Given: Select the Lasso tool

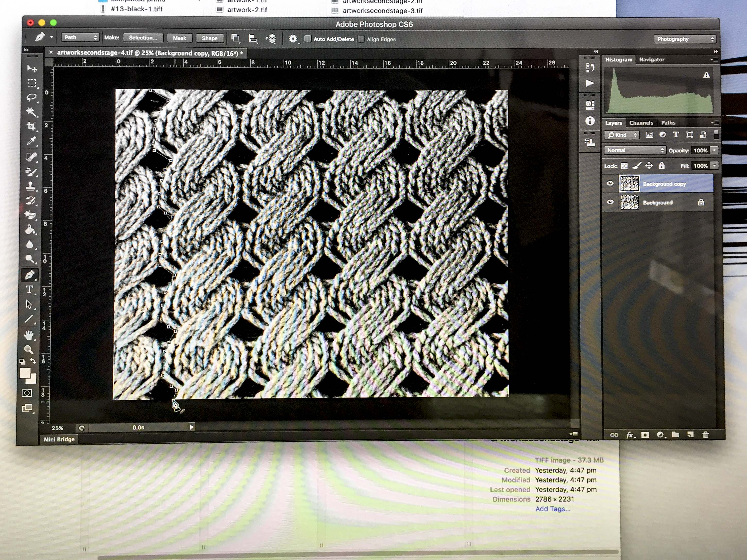Looking at the screenshot, I should (x=32, y=98).
